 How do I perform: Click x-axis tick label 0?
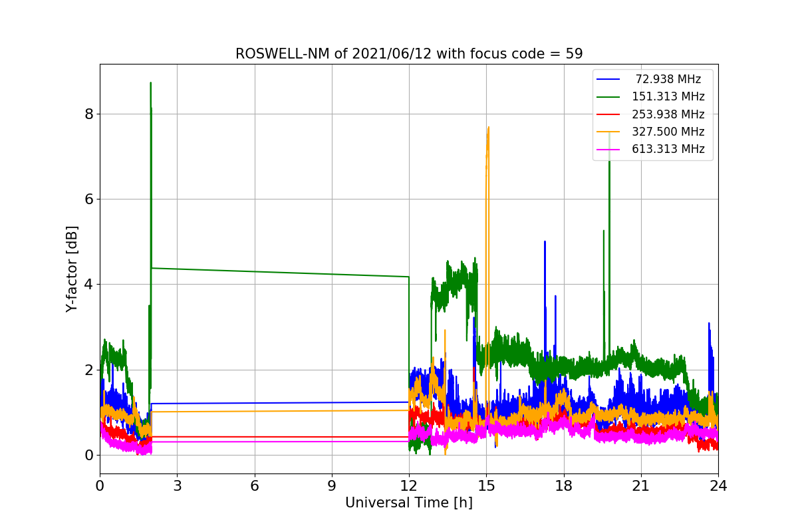click(x=100, y=486)
